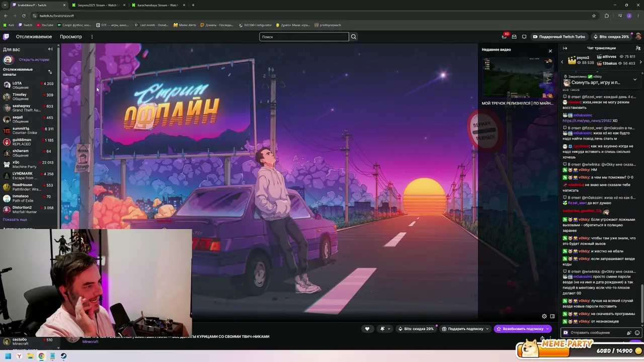644x362 pixels.
Task: Bookmark this page with the star
Action: pyautogui.click(x=594, y=16)
